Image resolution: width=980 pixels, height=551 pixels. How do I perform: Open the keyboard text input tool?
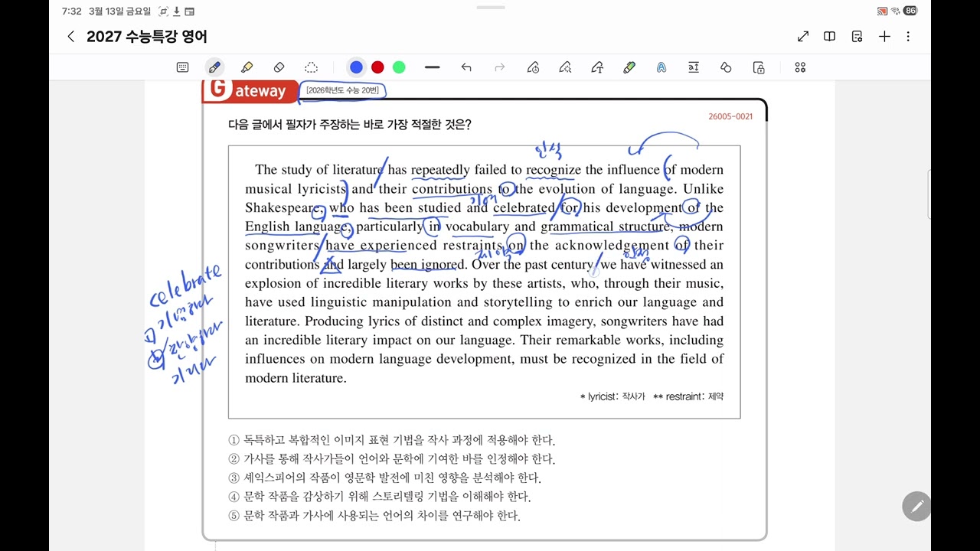click(x=182, y=67)
